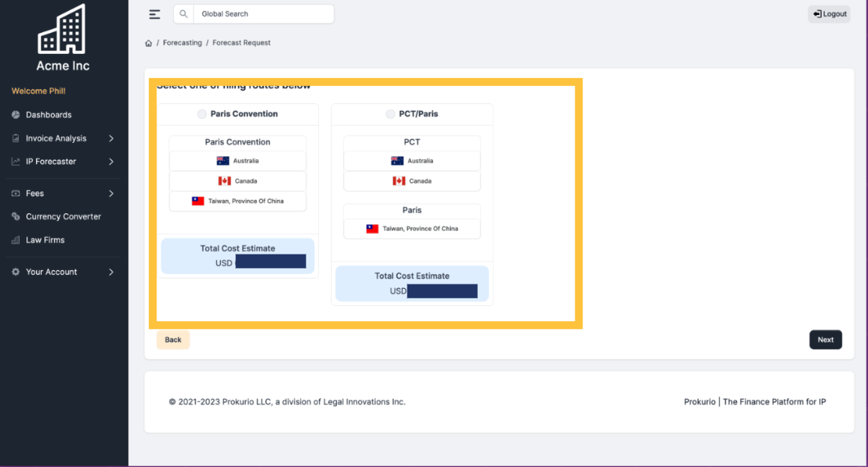The height and width of the screenshot is (467, 868).
Task: Click the Back button
Action: (173, 340)
